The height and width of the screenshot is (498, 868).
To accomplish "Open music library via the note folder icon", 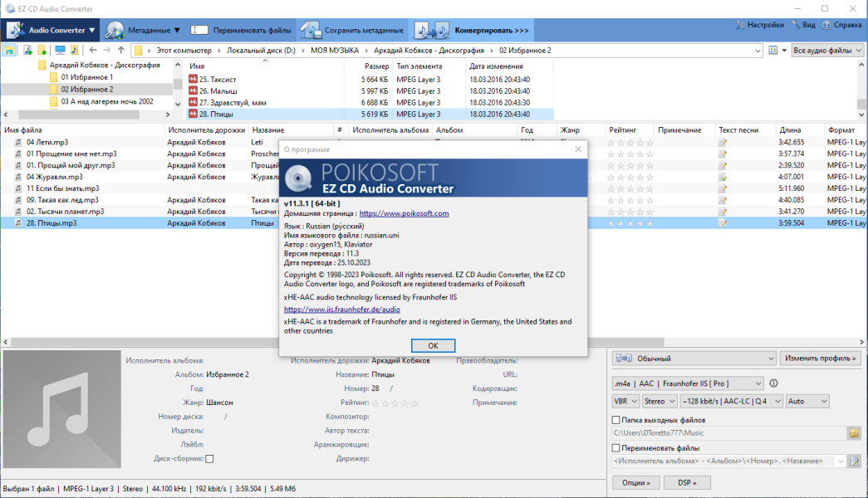I will point(74,51).
